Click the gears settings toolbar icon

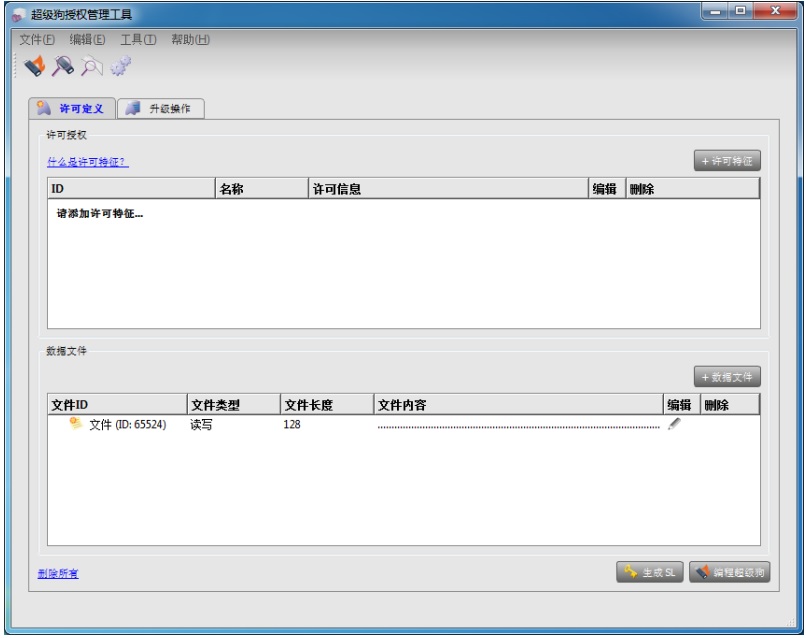tap(121, 66)
